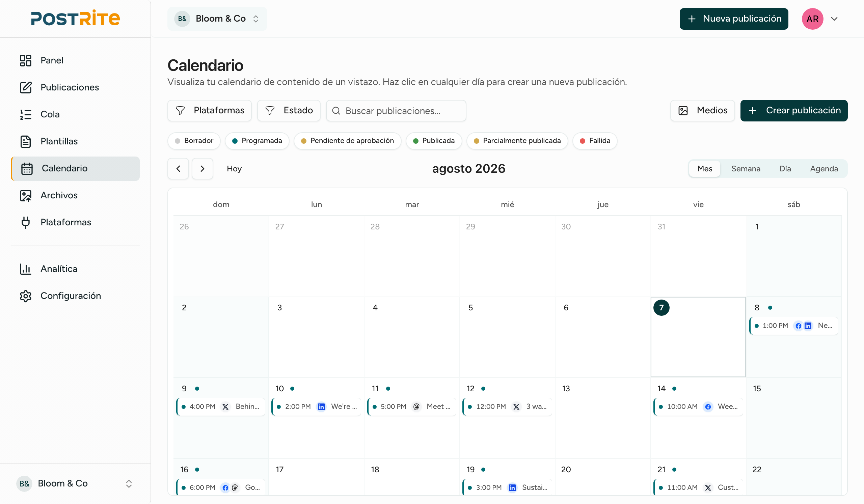
Task: Select day 7 highlighted today cell
Action: pos(698,337)
